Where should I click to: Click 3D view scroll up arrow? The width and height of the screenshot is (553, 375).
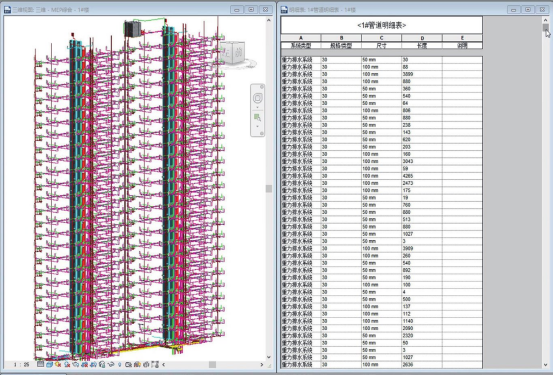[x=269, y=20]
